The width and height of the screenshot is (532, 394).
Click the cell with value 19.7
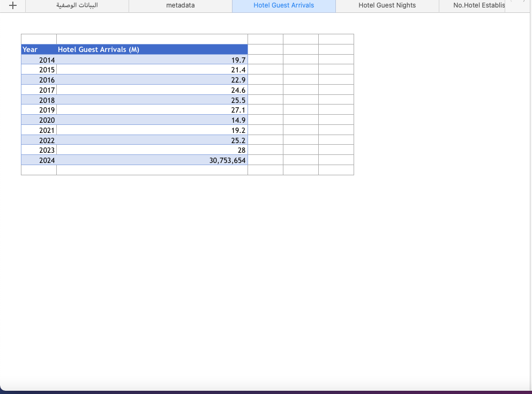(152, 60)
